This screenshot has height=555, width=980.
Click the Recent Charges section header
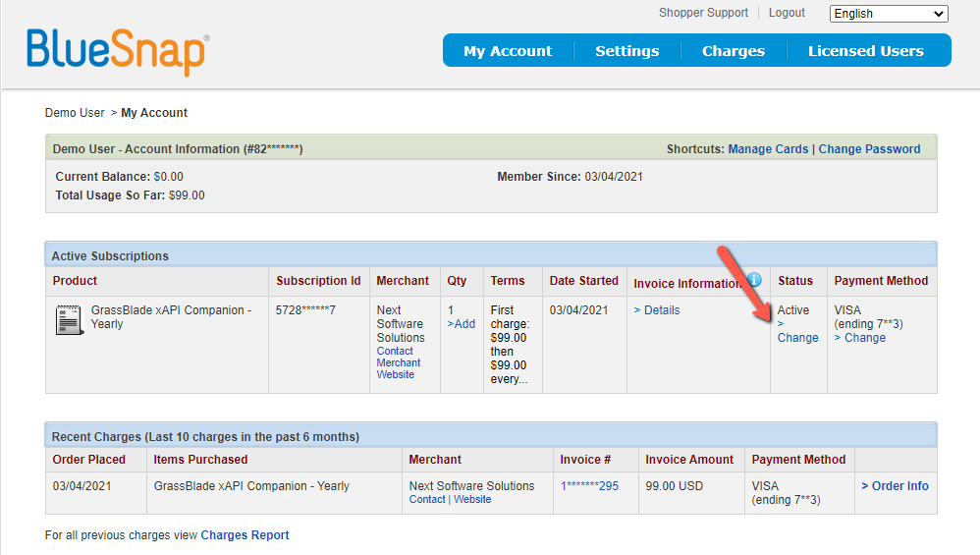pyautogui.click(x=491, y=435)
